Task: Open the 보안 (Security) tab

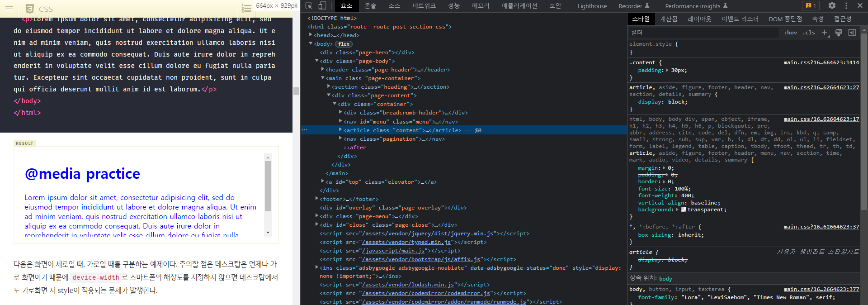Action: (x=556, y=6)
